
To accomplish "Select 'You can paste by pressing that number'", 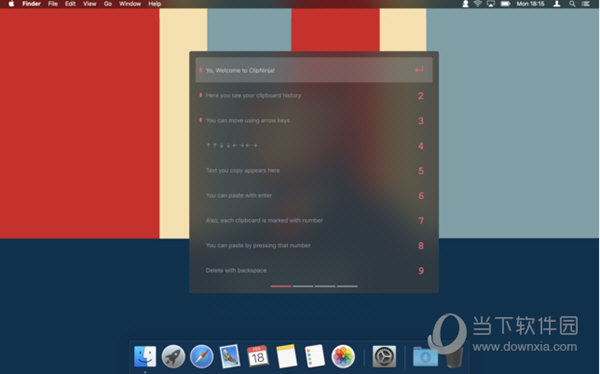I will pos(314,245).
